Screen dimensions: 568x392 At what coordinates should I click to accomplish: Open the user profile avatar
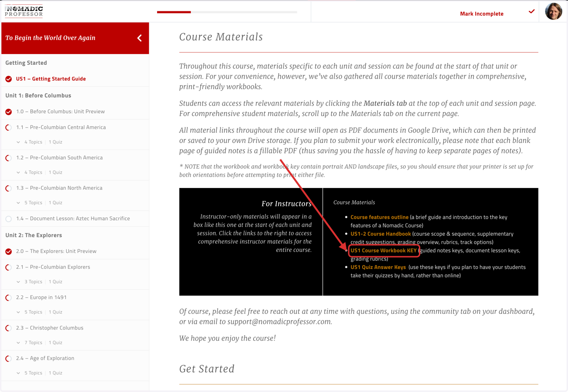pos(553,11)
